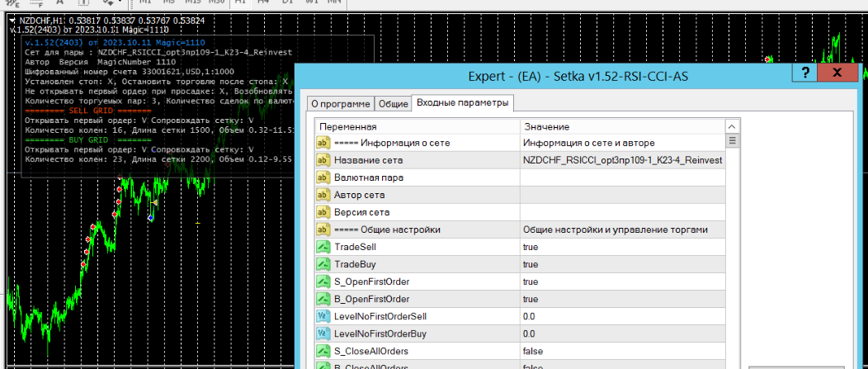Click the icon beside S_OpenFirstOrder
Image resolution: width=868 pixels, height=369 pixels.
tap(323, 281)
